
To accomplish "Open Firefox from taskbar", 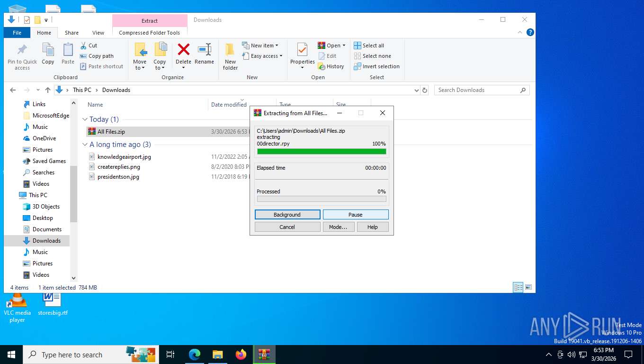I will [241, 354].
